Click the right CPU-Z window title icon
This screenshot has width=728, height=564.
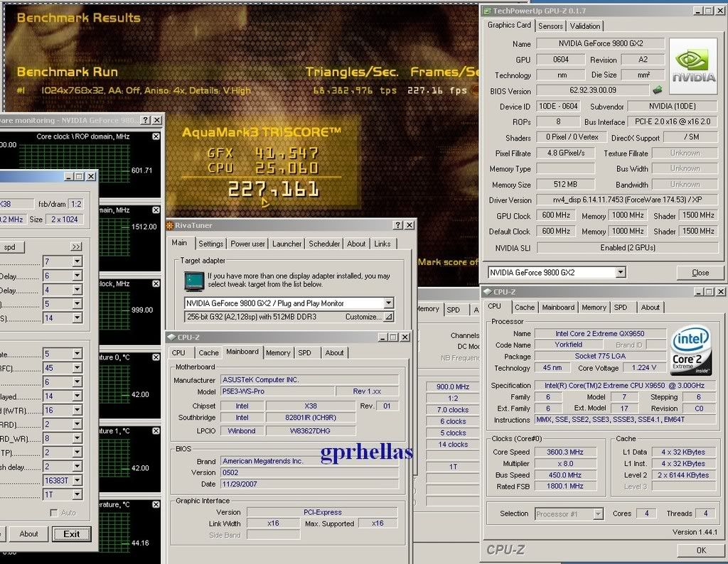[x=488, y=292]
